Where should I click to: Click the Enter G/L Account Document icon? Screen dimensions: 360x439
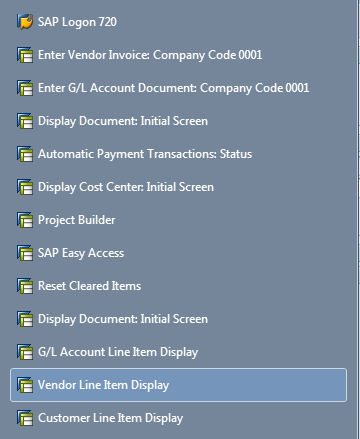(25, 88)
